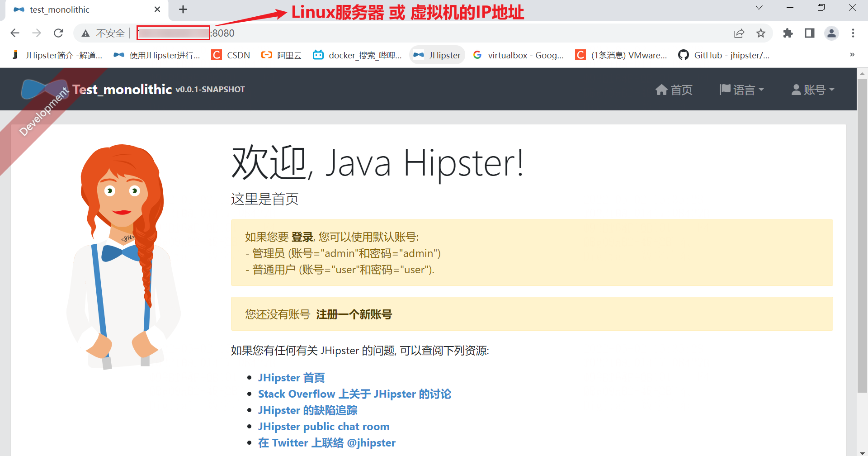
Task: Click the 普通用户 user account line
Action: 340,270
